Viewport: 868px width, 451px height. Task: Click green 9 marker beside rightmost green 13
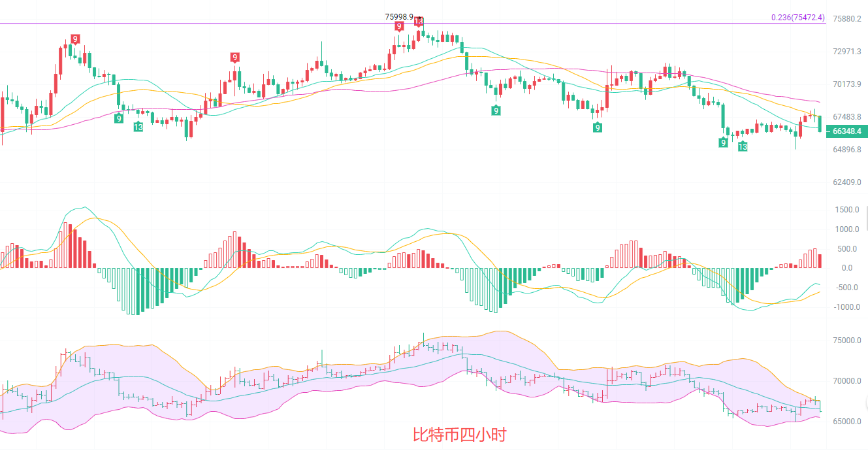(x=724, y=142)
